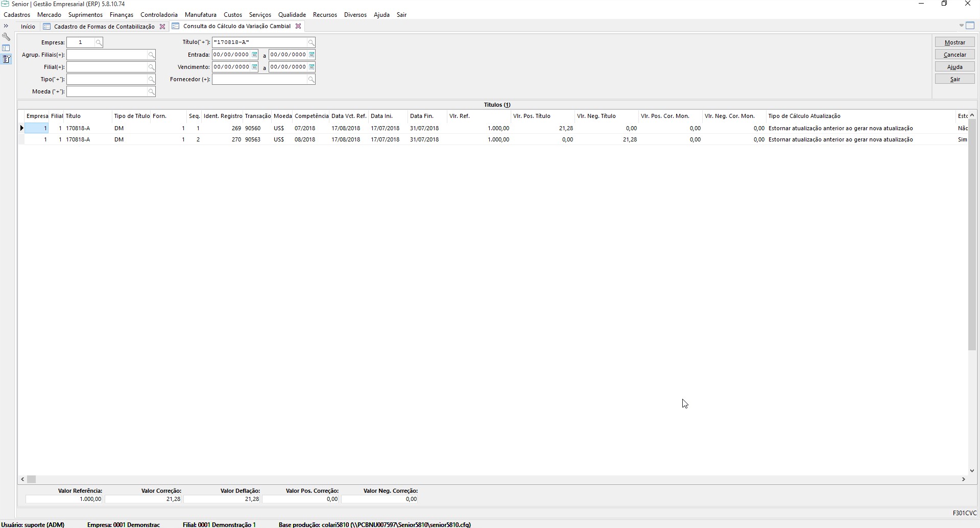
Task: Switch to the Início tab
Action: coord(28,27)
